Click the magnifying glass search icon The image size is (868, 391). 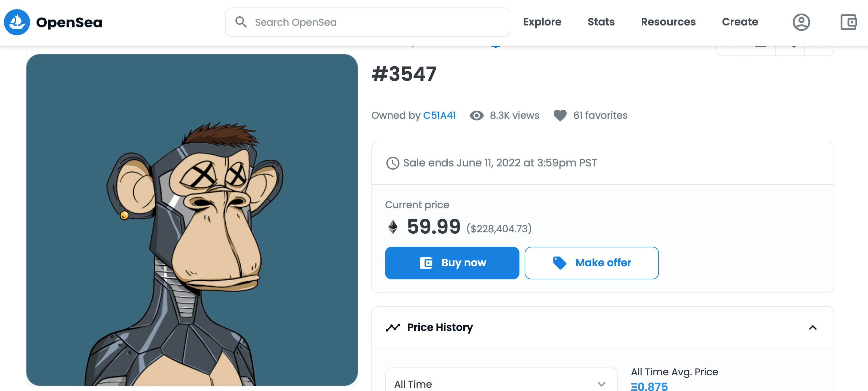click(240, 22)
